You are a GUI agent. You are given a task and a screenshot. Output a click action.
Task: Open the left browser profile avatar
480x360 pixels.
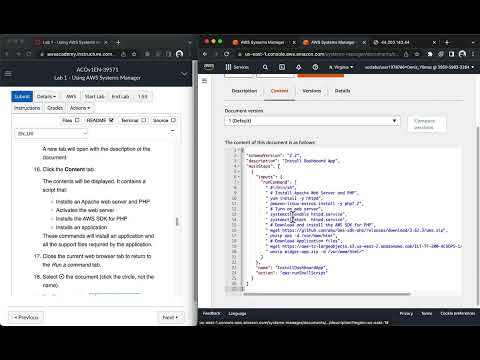[179, 54]
